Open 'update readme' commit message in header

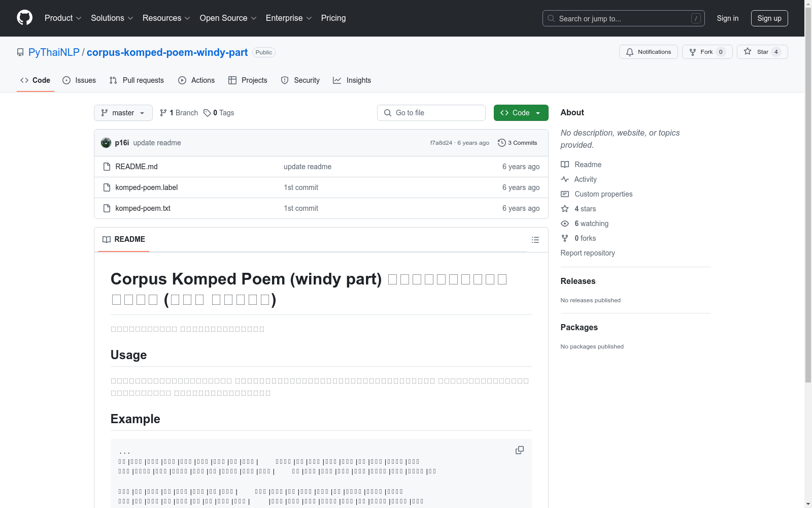tap(157, 143)
